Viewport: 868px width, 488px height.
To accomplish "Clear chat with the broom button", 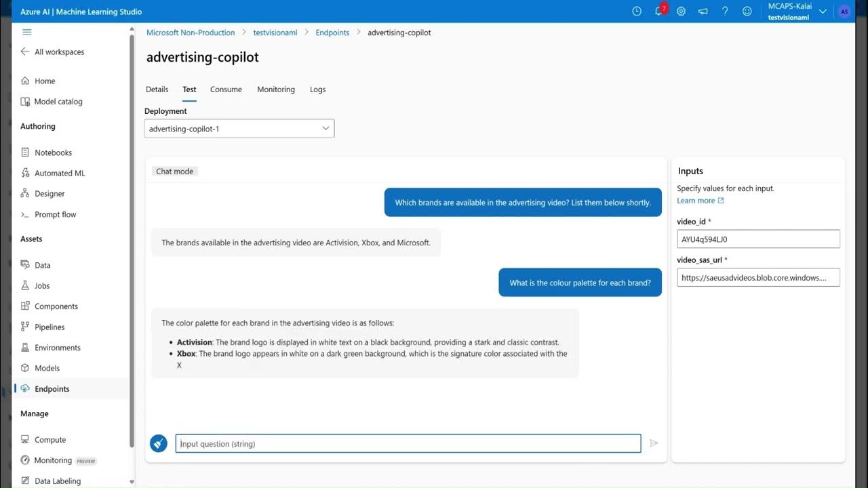I will pos(159,443).
